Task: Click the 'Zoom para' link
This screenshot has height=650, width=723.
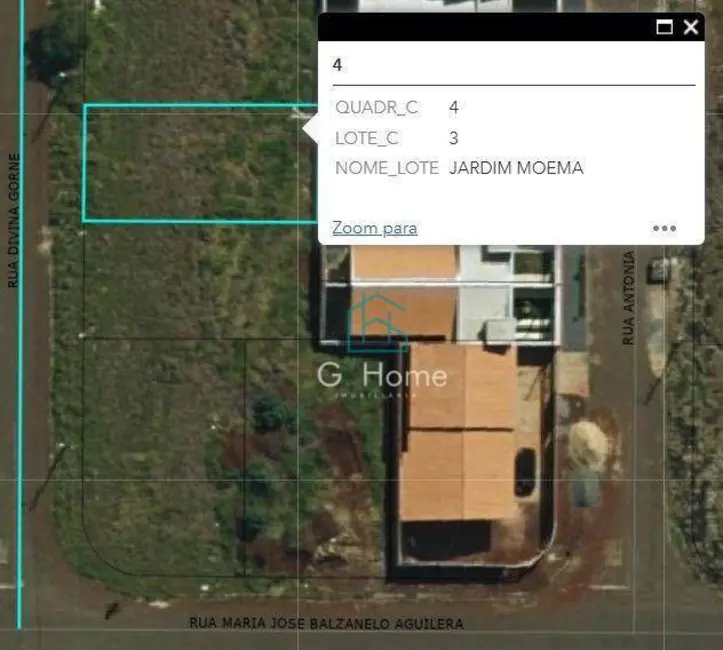Action: point(375,228)
